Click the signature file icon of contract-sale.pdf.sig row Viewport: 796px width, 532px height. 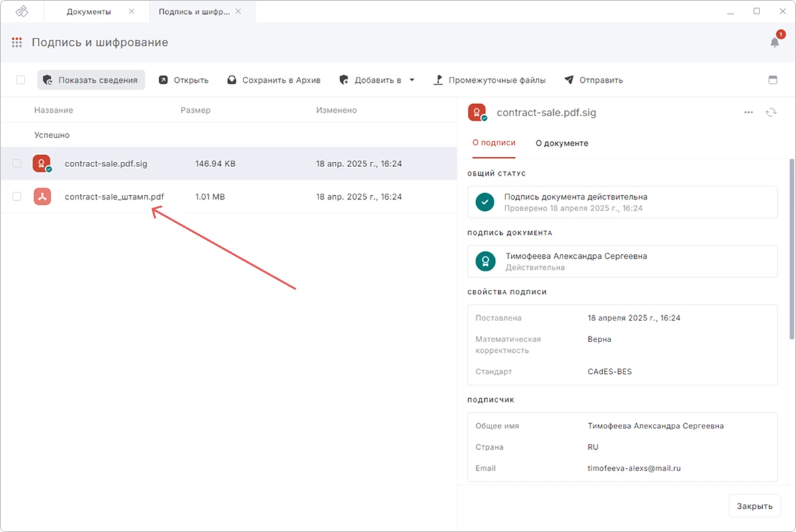click(42, 163)
